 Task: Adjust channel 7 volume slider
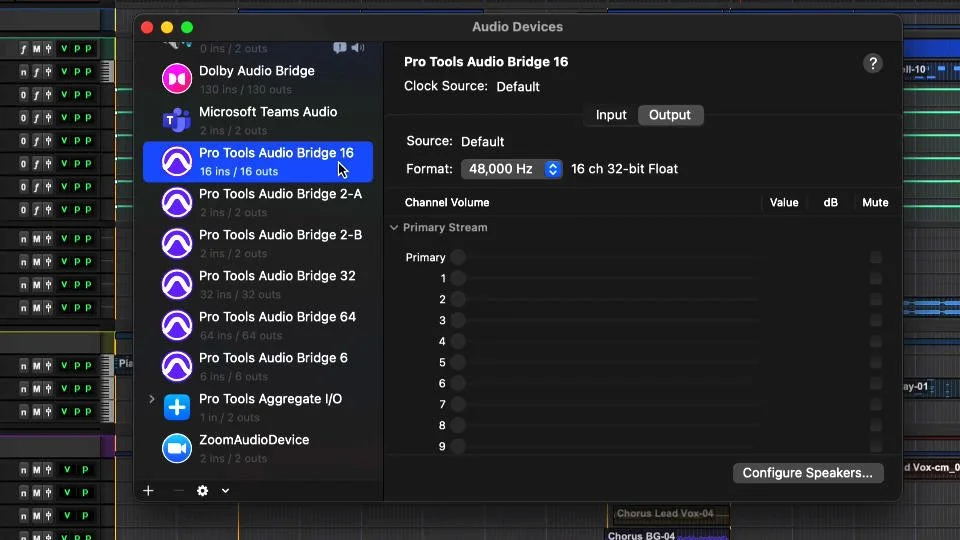(606, 404)
